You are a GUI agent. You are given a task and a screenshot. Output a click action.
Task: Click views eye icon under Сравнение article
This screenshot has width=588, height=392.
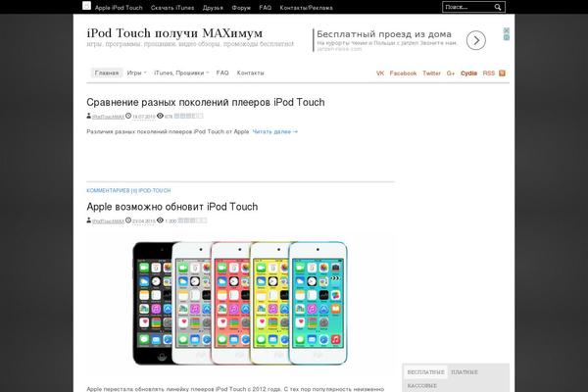160,116
